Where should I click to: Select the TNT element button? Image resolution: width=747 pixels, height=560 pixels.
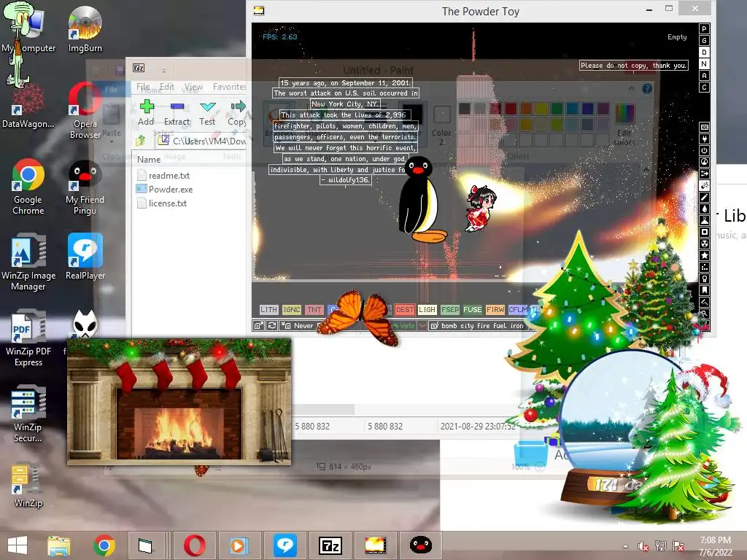tap(314, 309)
